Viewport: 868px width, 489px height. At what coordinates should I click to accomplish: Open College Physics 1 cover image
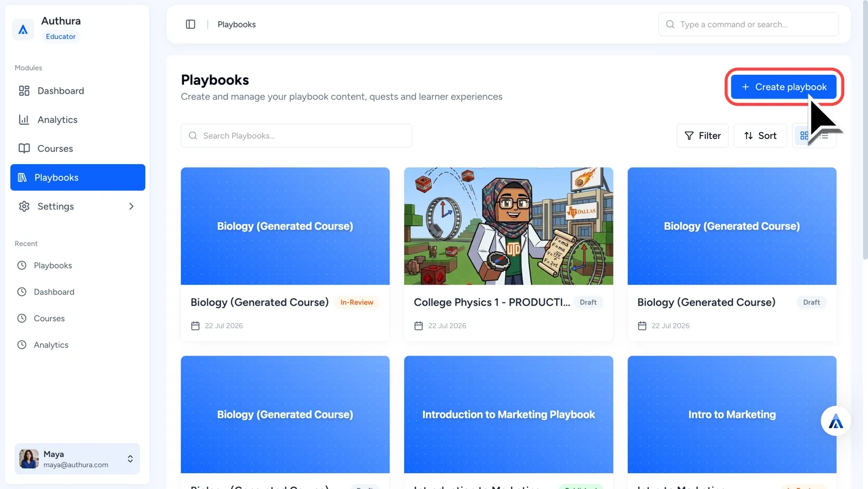pos(509,226)
